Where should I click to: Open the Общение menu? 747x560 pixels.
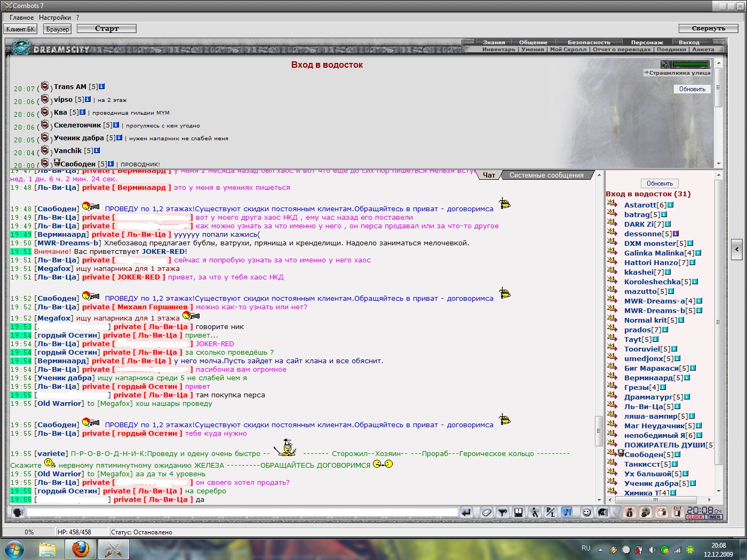(x=533, y=42)
